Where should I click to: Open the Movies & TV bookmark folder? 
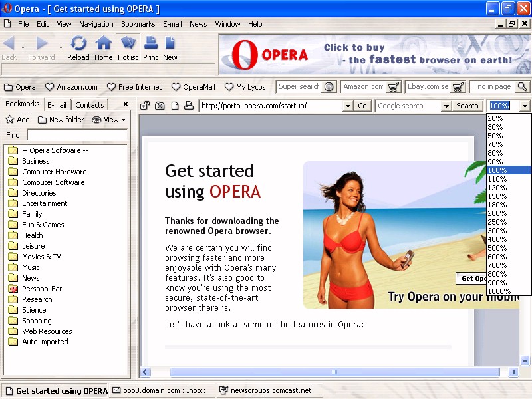[35, 257]
